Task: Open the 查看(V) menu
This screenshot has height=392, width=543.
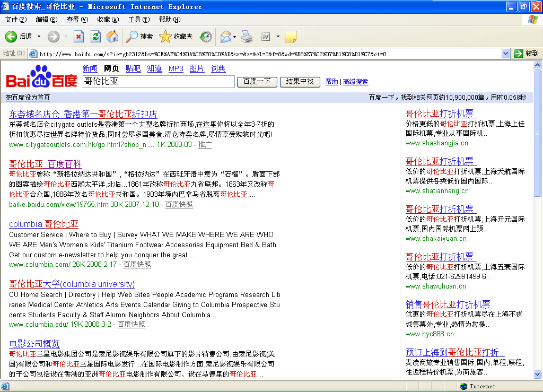Action: (77, 20)
